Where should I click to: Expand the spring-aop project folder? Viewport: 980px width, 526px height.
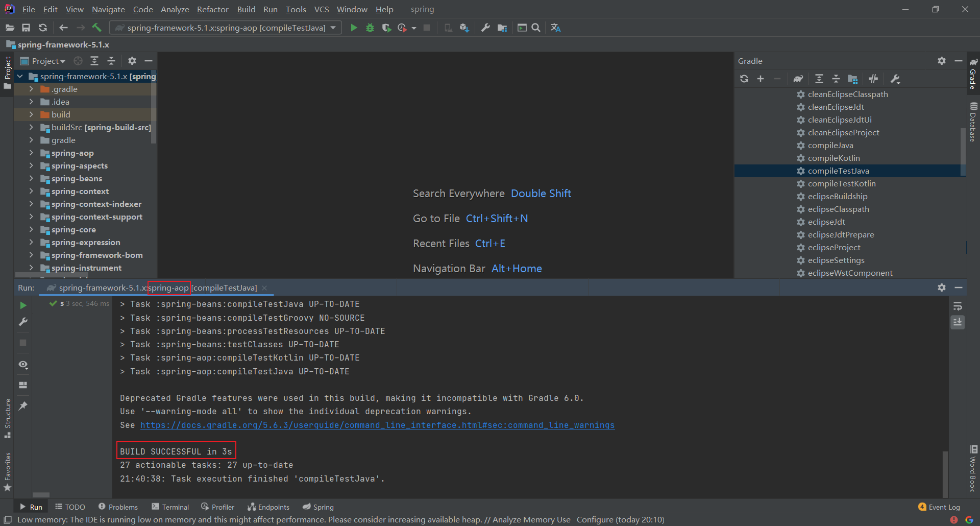(31, 153)
